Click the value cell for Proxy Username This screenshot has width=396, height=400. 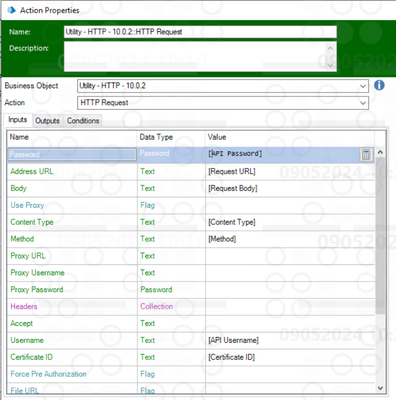coord(290,273)
